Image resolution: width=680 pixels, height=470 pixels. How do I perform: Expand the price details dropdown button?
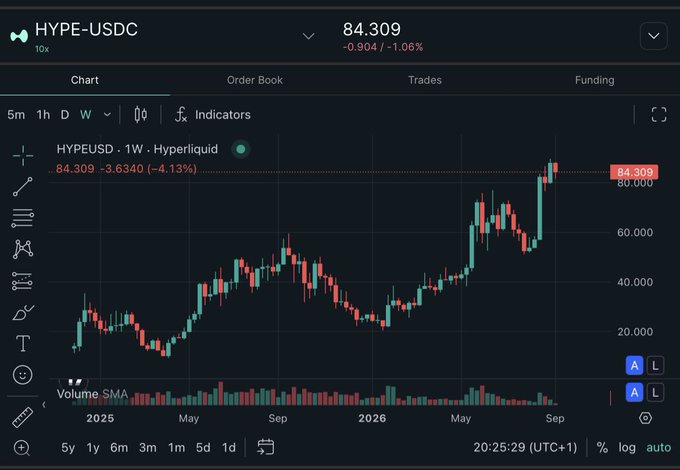(x=654, y=36)
